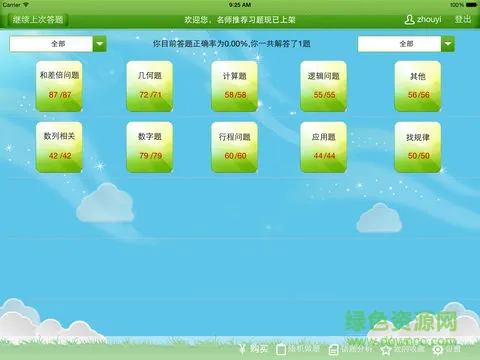Viewport: 480px width, 360px height.
Task: Tap the yen Purchase (购买) icon
Action: tap(243, 349)
